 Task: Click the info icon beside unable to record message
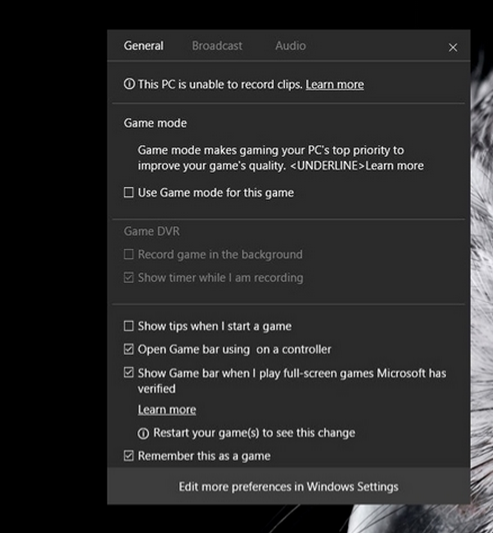129,84
